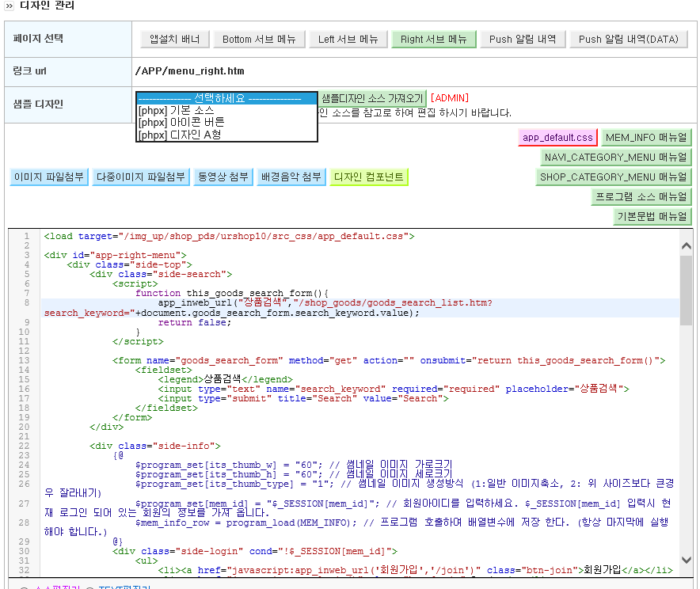Open the sample design selection dropdown

point(226,98)
